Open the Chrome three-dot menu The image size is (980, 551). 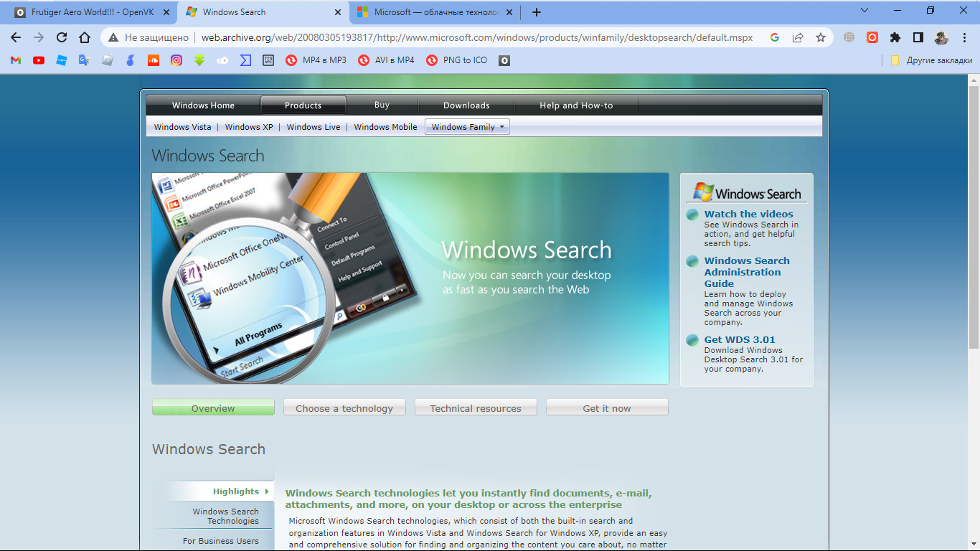[x=963, y=37]
